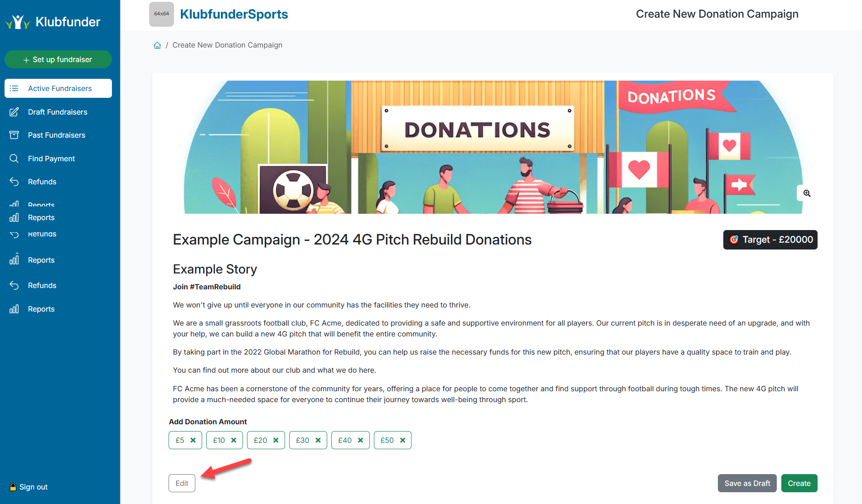Remove the £30 donation amount chip
The width and height of the screenshot is (862, 504).
coord(319,440)
